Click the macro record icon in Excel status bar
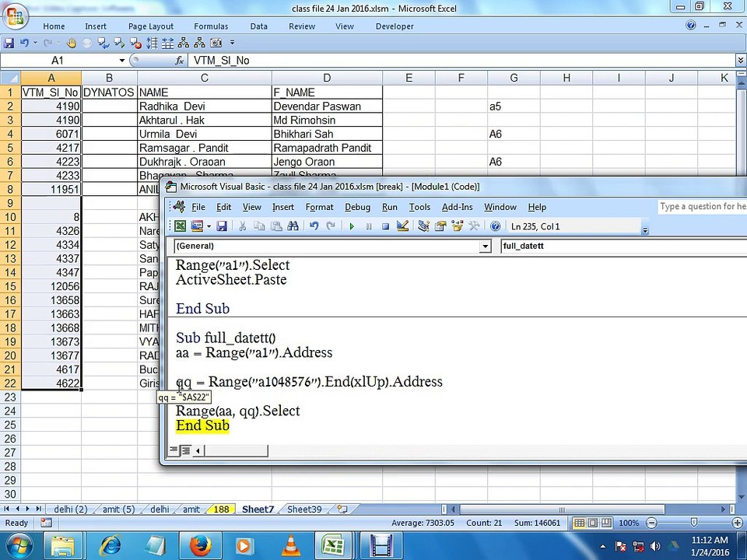This screenshot has height=560, width=747. point(46,523)
